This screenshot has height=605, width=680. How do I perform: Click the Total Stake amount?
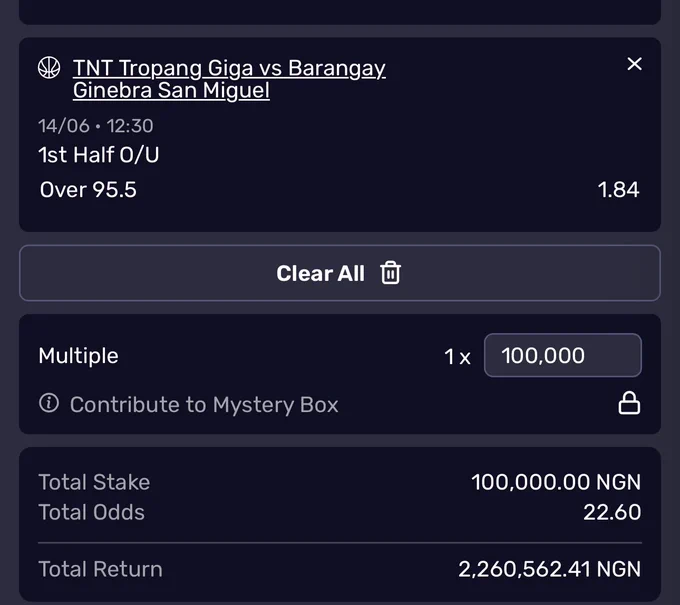tap(556, 482)
